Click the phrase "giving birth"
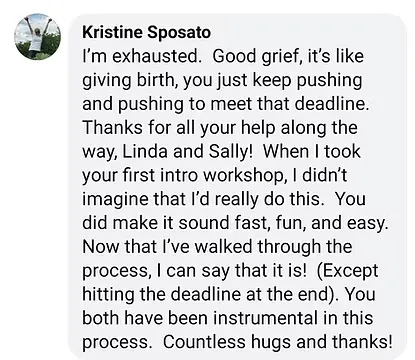415x360 pixels. click(x=129, y=80)
